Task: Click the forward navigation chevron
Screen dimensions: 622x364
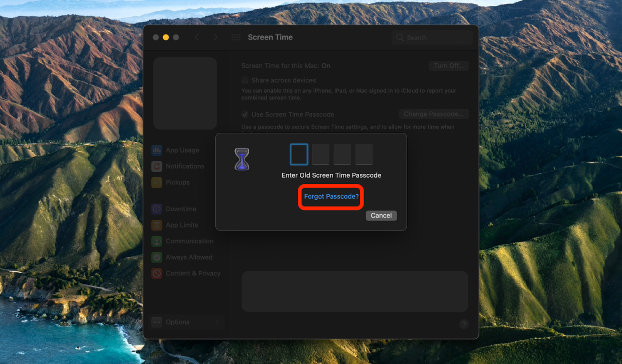Action: point(215,37)
